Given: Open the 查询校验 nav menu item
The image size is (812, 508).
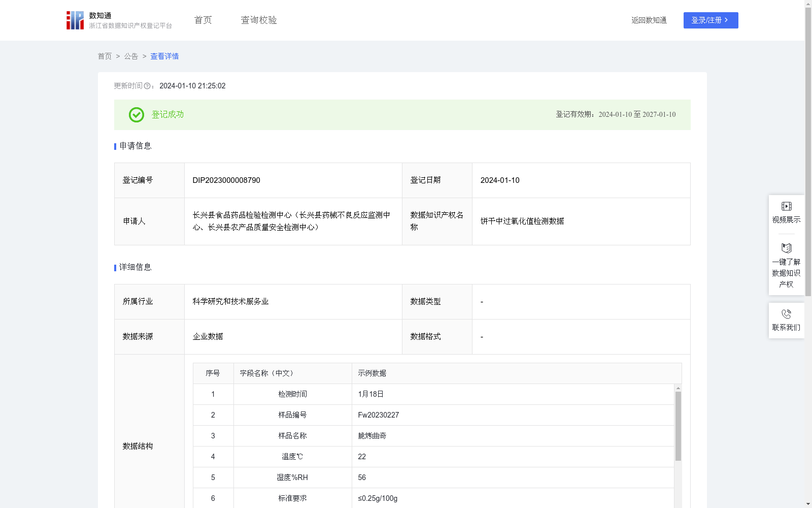Looking at the screenshot, I should (x=259, y=20).
